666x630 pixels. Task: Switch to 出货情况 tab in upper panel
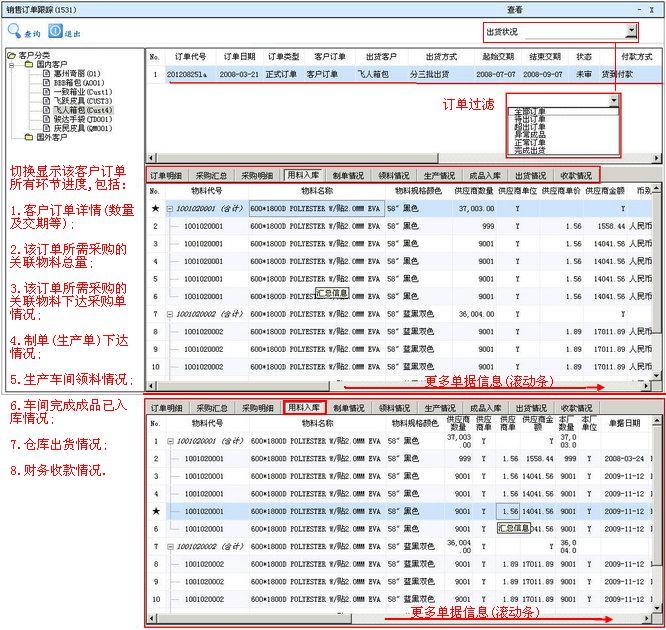pyautogui.click(x=531, y=175)
